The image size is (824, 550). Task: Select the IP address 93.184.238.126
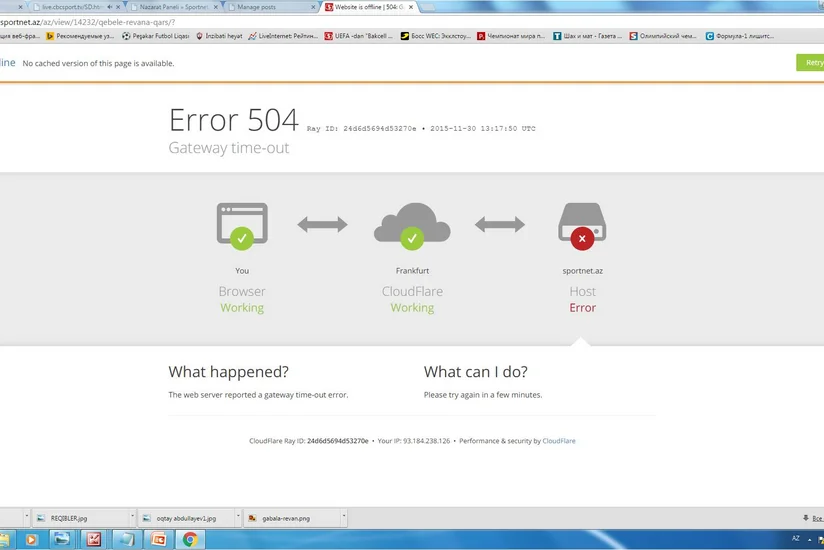click(426, 441)
